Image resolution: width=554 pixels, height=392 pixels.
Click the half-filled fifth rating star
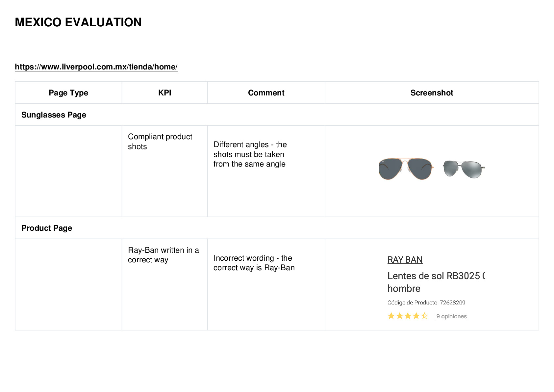tap(425, 316)
